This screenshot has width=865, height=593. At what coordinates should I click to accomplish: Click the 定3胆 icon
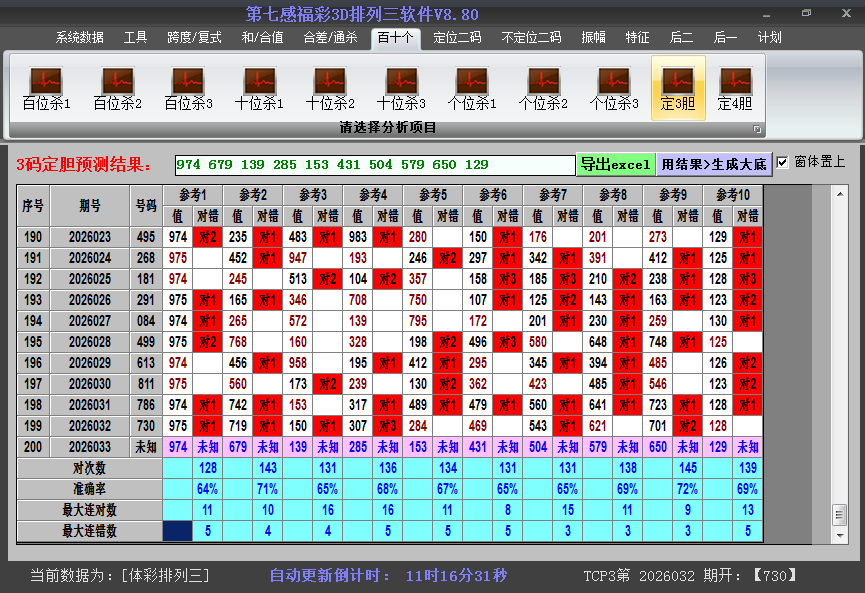coord(678,88)
